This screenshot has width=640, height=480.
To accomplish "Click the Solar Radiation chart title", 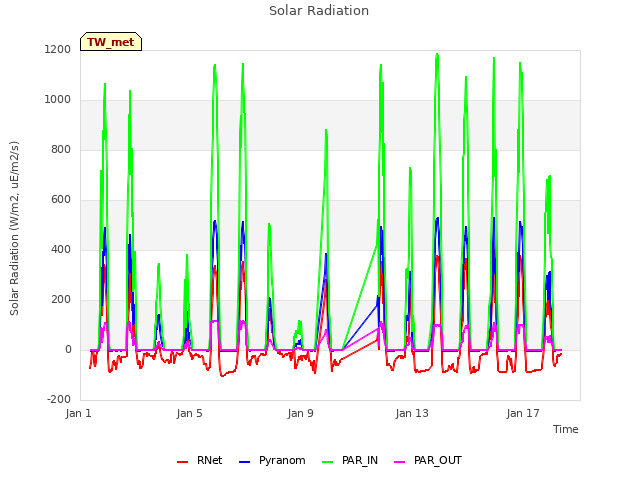I will click(319, 11).
